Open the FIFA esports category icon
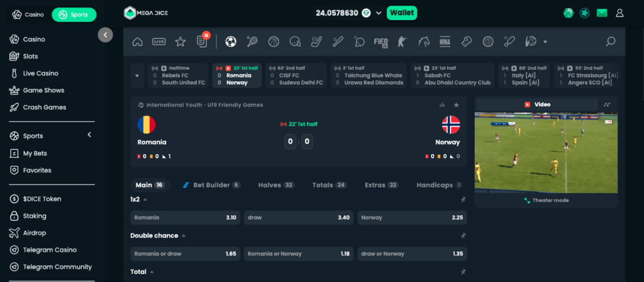The width and height of the screenshot is (644, 282). point(380,42)
